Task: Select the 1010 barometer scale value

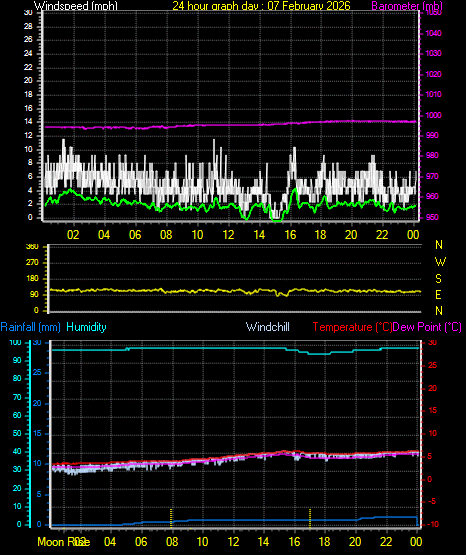Action: pyautogui.click(x=433, y=95)
